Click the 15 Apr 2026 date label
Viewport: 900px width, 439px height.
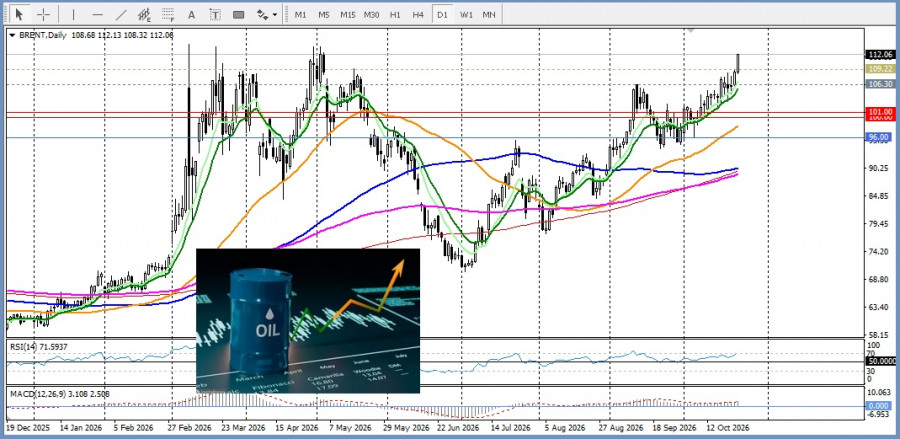[297, 428]
